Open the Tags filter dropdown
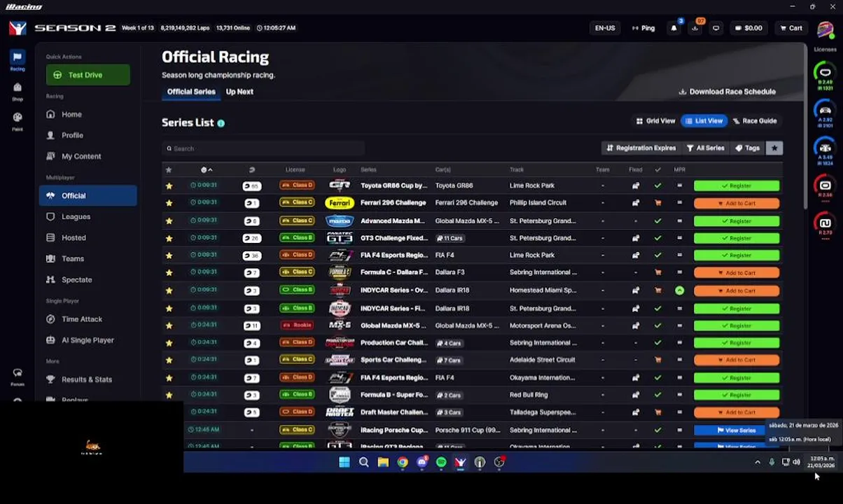This screenshot has height=504, width=843. pyautogui.click(x=748, y=148)
